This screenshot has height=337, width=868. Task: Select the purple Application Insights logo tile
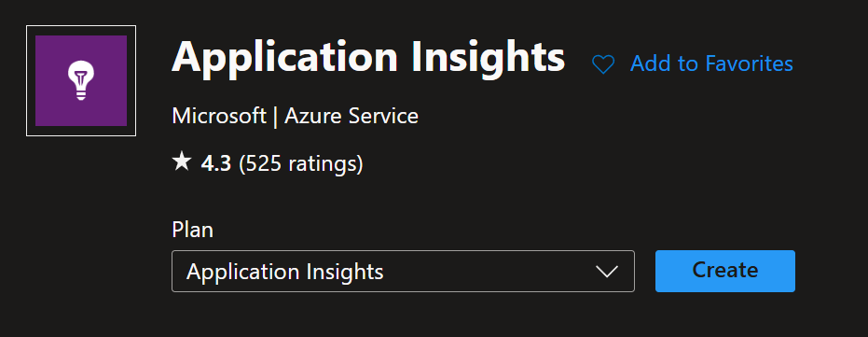81,80
